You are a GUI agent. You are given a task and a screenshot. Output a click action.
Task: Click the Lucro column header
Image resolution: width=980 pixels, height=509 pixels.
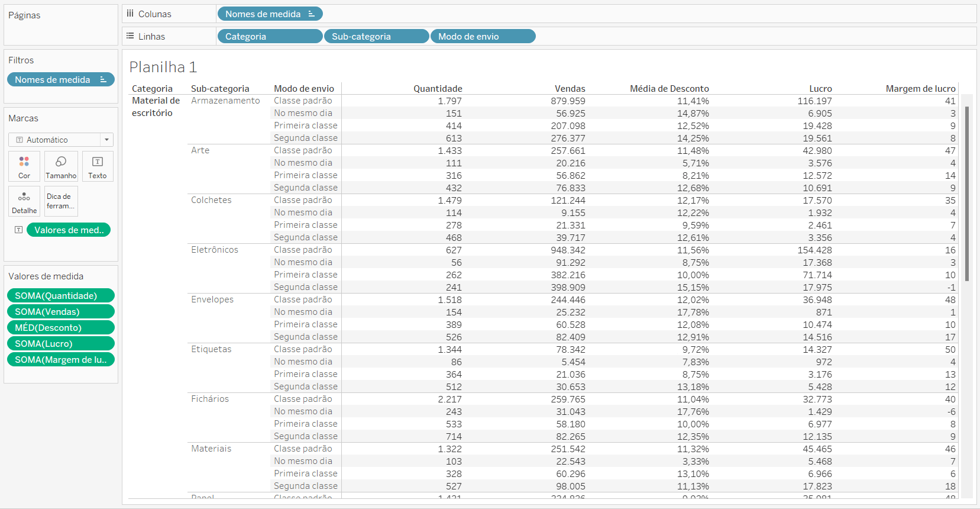[x=820, y=89]
